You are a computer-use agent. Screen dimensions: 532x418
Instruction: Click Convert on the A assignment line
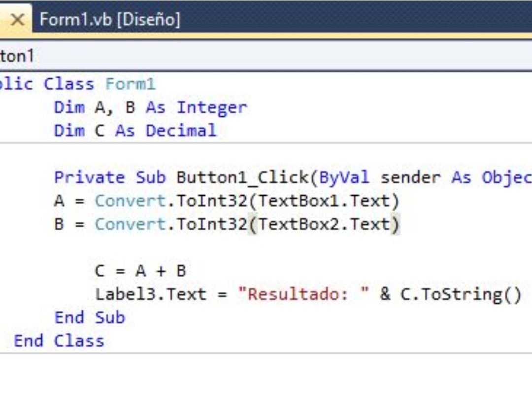coord(130,201)
